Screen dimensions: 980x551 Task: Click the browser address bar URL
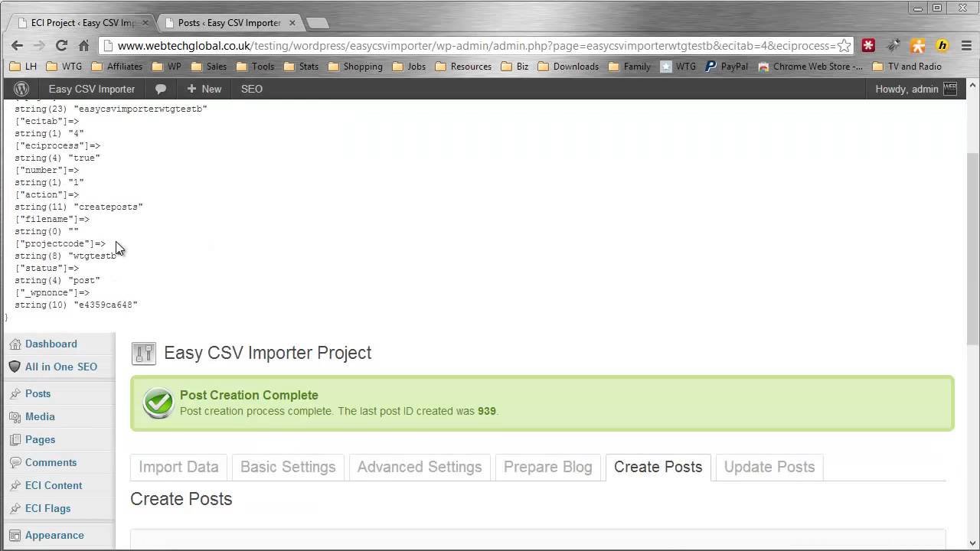tap(475, 46)
